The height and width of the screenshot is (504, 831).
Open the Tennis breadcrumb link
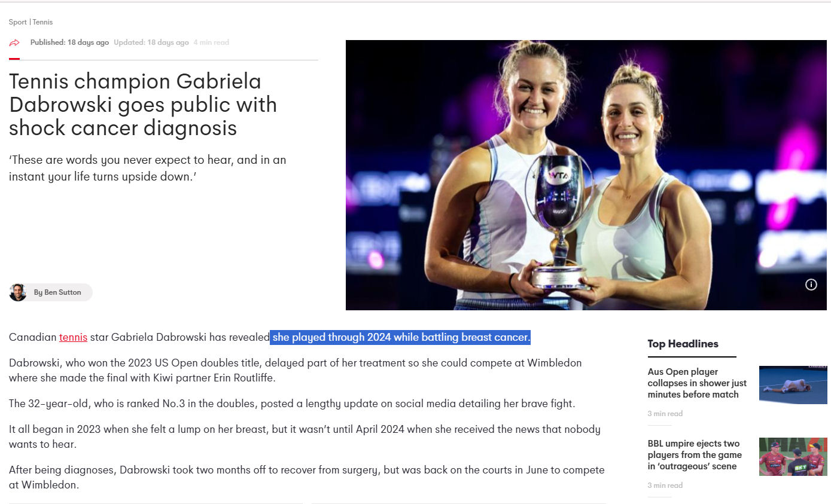(x=42, y=22)
